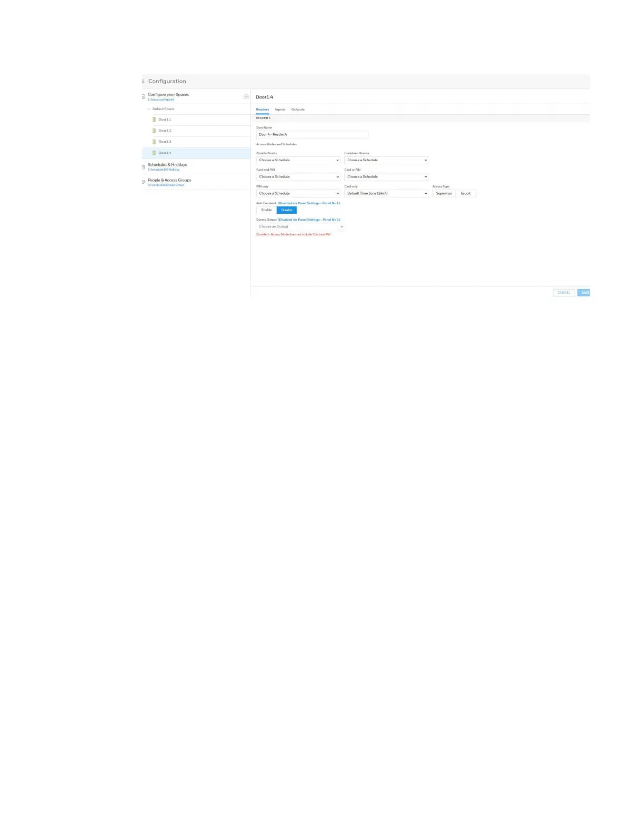Image resolution: width=644 pixels, height=834 pixels.
Task: Click the Door1.4 door icon
Action: (x=154, y=153)
